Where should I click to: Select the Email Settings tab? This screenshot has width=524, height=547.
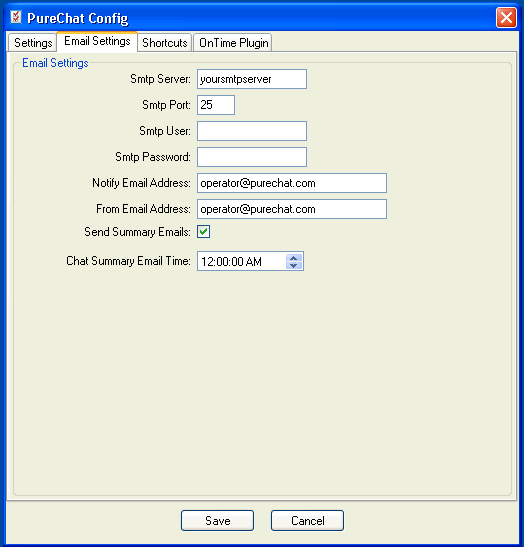[x=97, y=42]
